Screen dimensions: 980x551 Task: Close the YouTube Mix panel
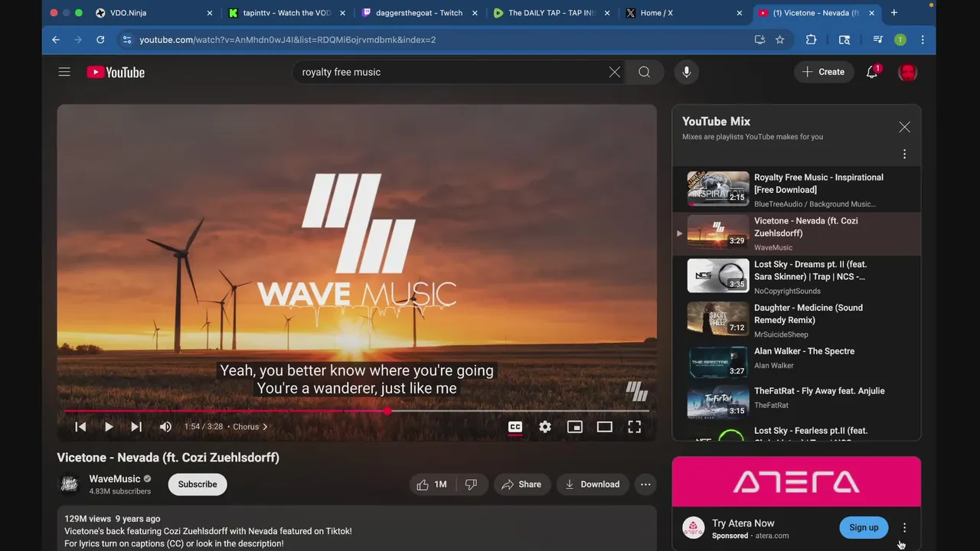(x=904, y=127)
